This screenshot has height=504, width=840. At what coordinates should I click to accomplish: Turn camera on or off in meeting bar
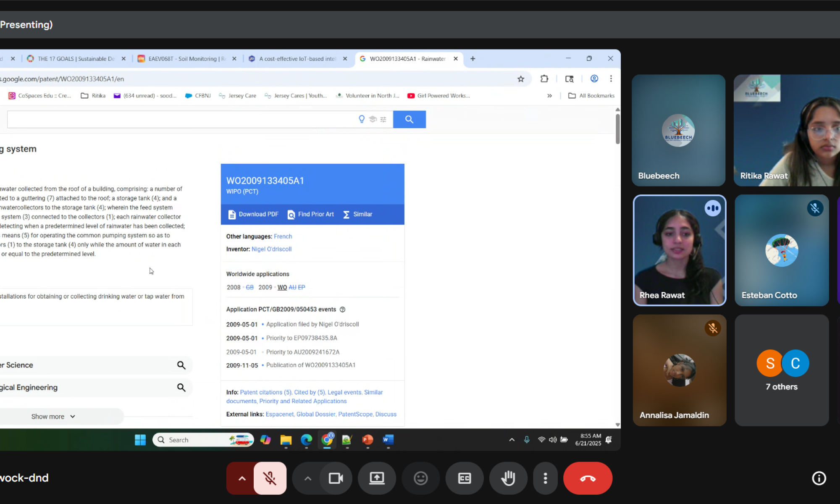click(336, 478)
